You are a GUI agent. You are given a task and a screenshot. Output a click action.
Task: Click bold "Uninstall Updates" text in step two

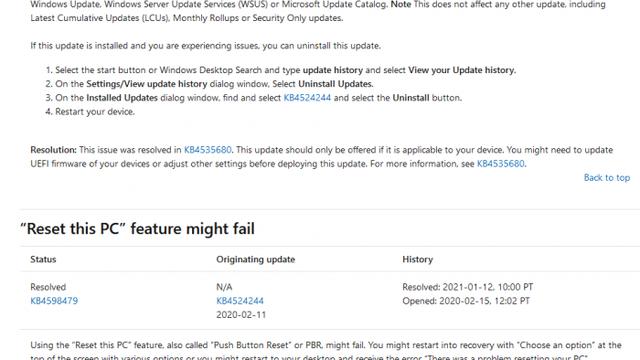coord(336,84)
